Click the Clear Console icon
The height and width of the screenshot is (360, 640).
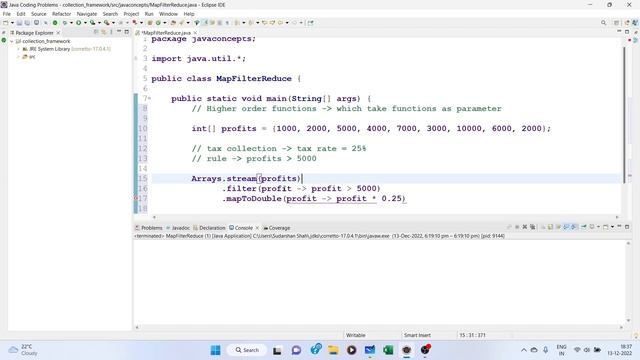544,227
